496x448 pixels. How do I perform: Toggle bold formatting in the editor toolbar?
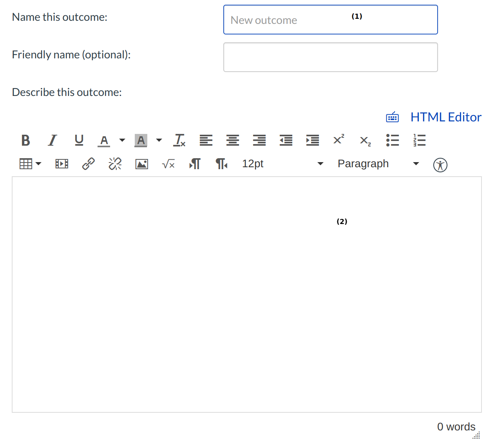coord(26,140)
